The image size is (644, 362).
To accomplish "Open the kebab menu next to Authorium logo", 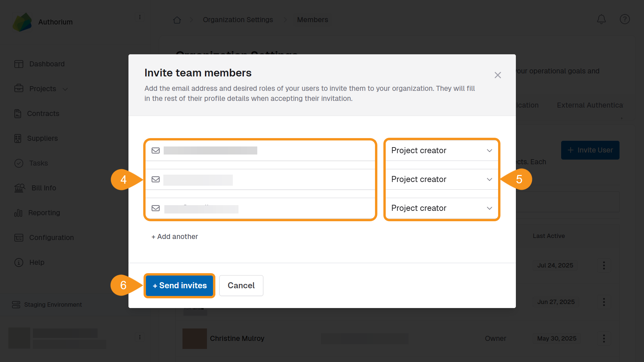I will tap(140, 17).
